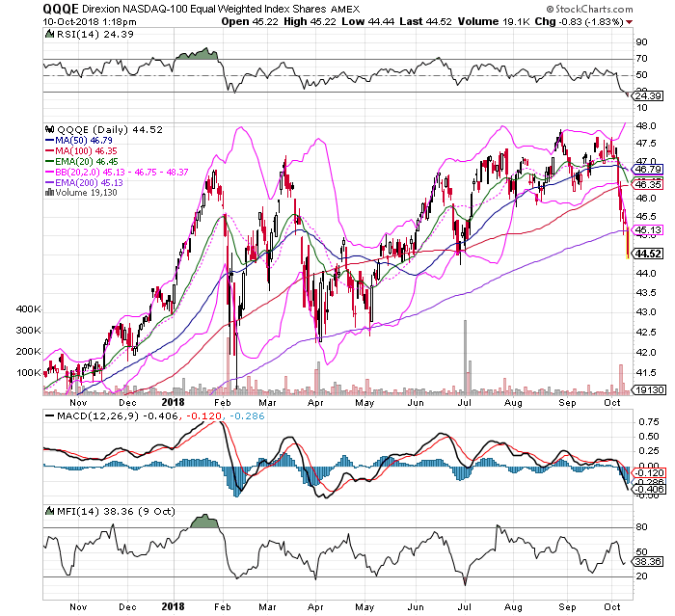This screenshot has height=616, width=675.
Task: Click the MFI mountain icon beside MFI(14)
Action: [50, 511]
